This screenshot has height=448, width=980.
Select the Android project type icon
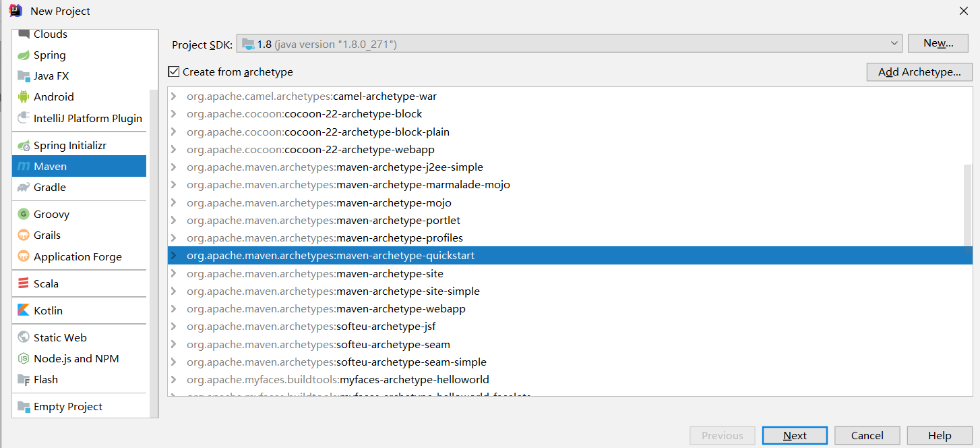(23, 96)
